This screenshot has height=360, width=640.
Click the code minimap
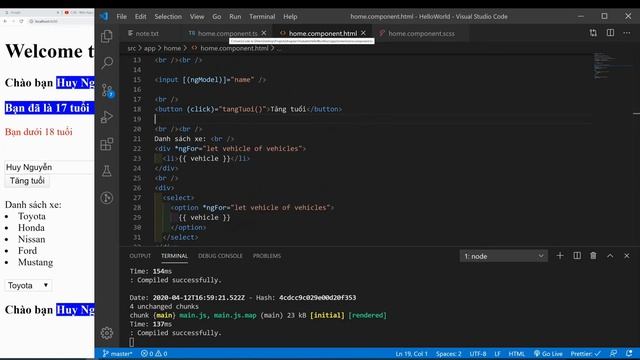pyautogui.click(x=612, y=65)
